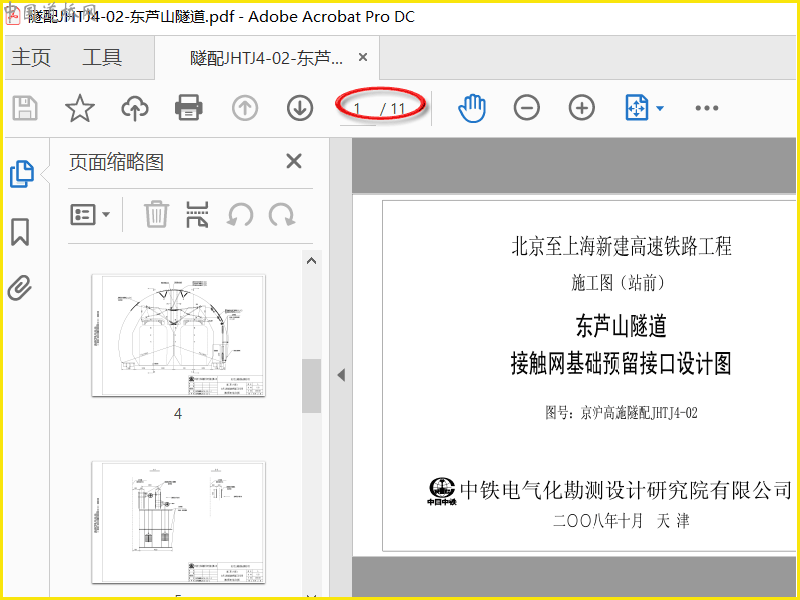Go to the next page with the down arrow

(x=300, y=108)
